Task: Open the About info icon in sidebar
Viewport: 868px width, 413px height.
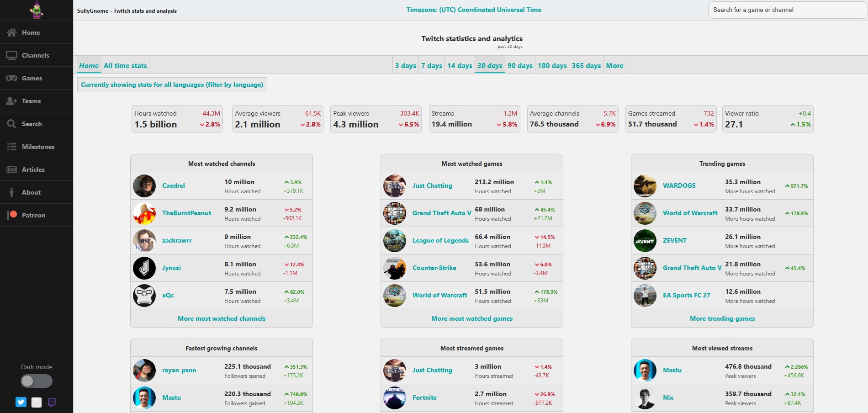Action: [x=11, y=192]
